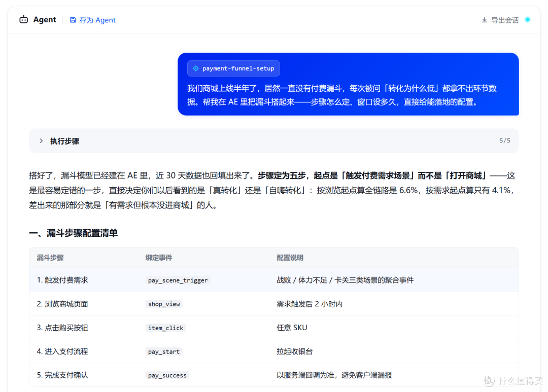The width and height of the screenshot is (548, 392).
Task: Click the row 2. 浏览商城页面
Action: 273,304
